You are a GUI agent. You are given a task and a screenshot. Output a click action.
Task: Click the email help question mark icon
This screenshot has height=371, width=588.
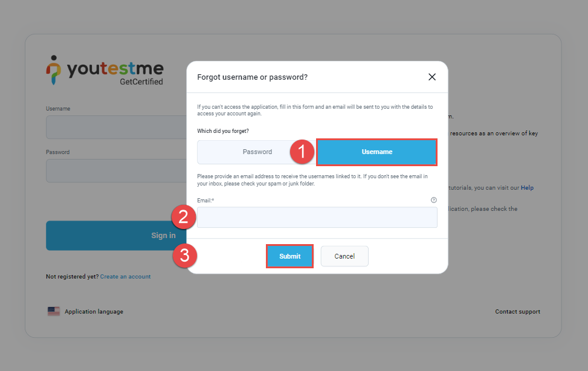(433, 200)
